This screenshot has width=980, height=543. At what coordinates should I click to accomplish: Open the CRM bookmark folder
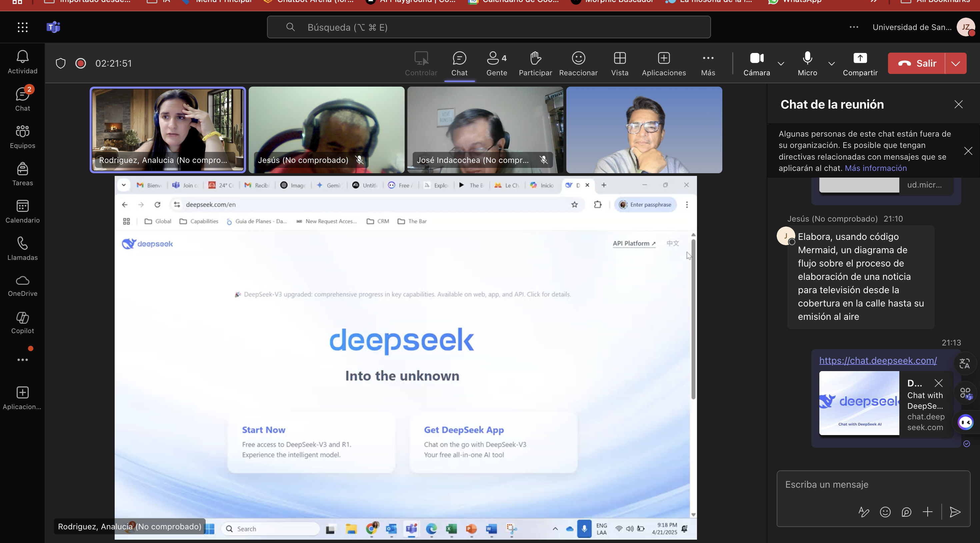click(378, 221)
